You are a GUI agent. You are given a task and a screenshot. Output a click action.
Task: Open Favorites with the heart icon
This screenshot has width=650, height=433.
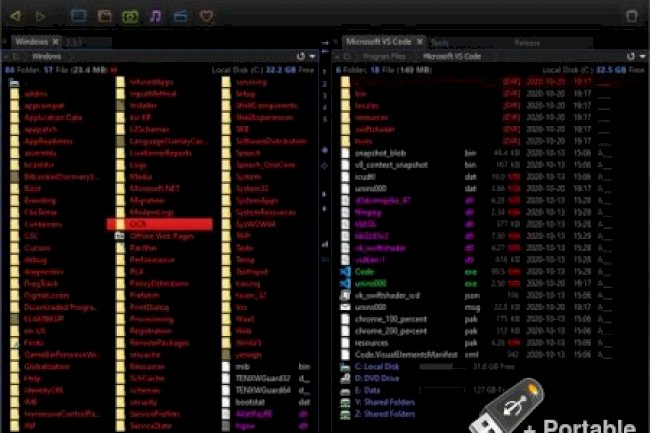click(x=206, y=16)
